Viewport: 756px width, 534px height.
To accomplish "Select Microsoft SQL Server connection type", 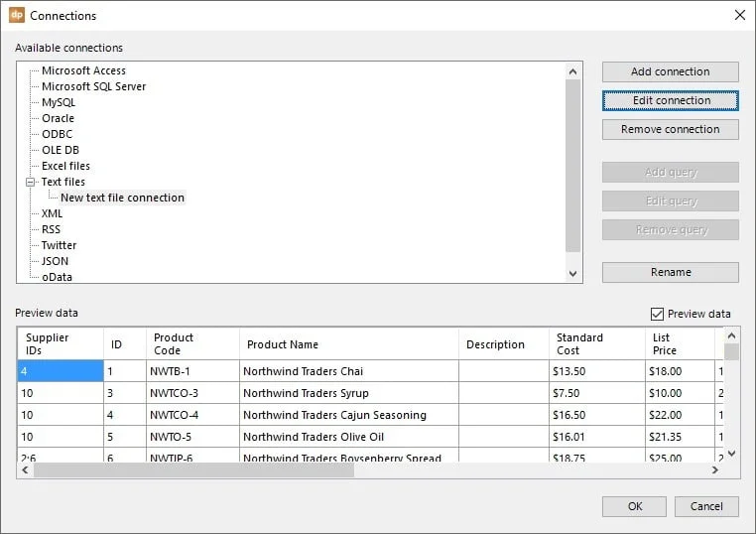I will point(93,86).
